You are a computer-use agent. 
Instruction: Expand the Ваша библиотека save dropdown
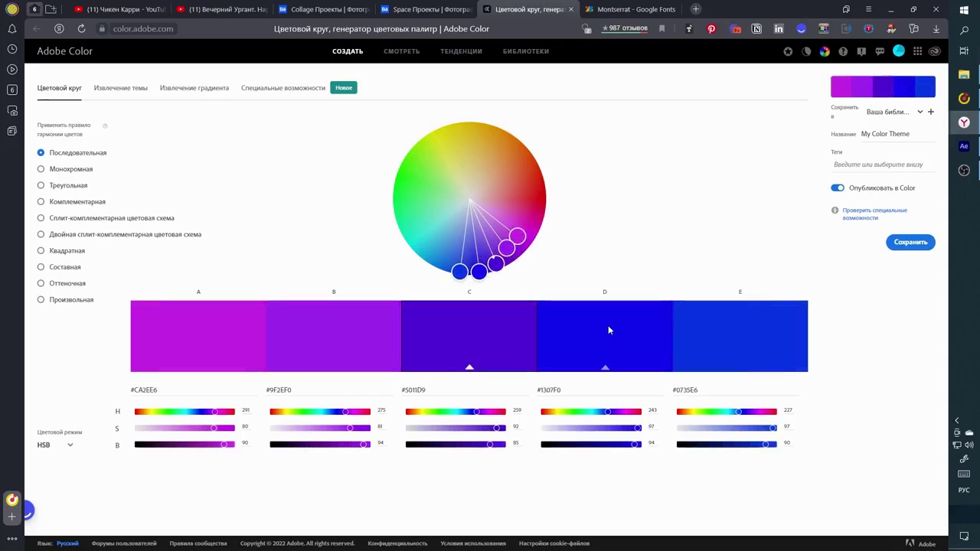pos(894,112)
